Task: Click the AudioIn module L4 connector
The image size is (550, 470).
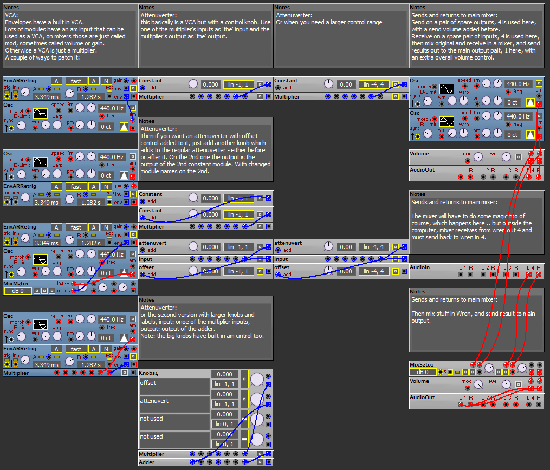Action: [x=528, y=275]
